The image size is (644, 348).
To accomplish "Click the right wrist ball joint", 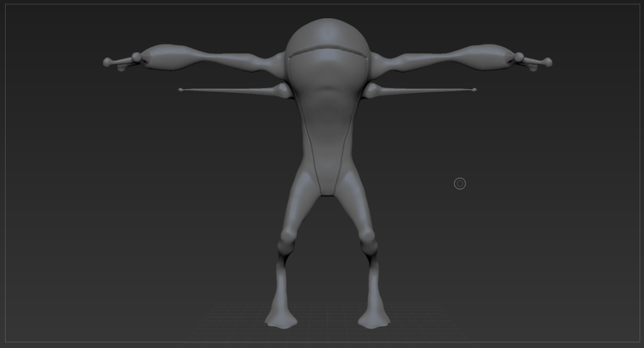I will [x=519, y=57].
